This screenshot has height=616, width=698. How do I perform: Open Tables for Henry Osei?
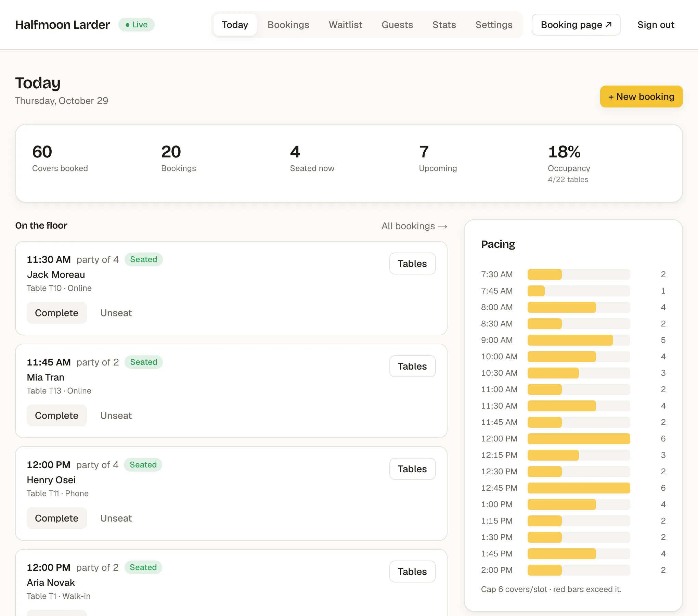pyautogui.click(x=412, y=469)
